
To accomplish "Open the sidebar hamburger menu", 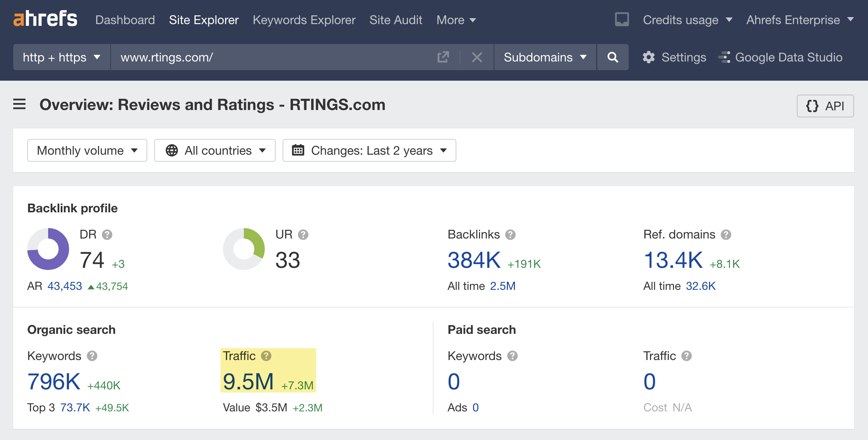I will [x=19, y=104].
